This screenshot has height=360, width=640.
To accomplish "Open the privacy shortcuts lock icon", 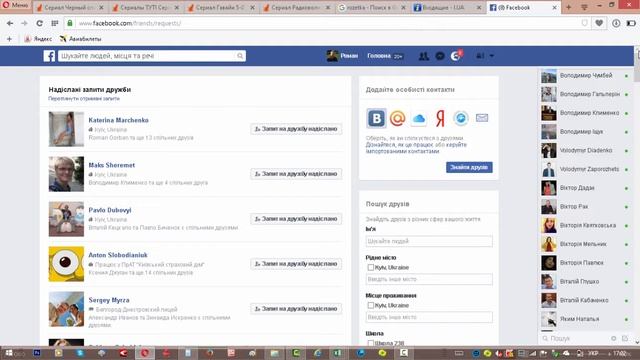I will pyautogui.click(x=480, y=56).
